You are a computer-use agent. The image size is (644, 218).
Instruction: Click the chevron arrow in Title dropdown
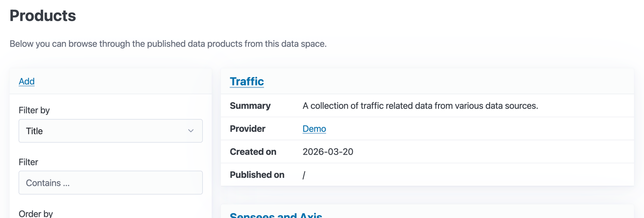[x=190, y=131]
